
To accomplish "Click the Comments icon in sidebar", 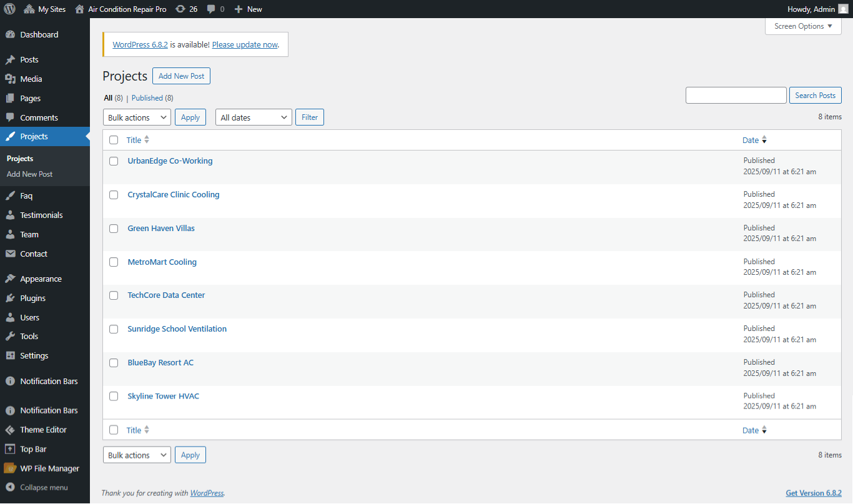I will pyautogui.click(x=10, y=117).
